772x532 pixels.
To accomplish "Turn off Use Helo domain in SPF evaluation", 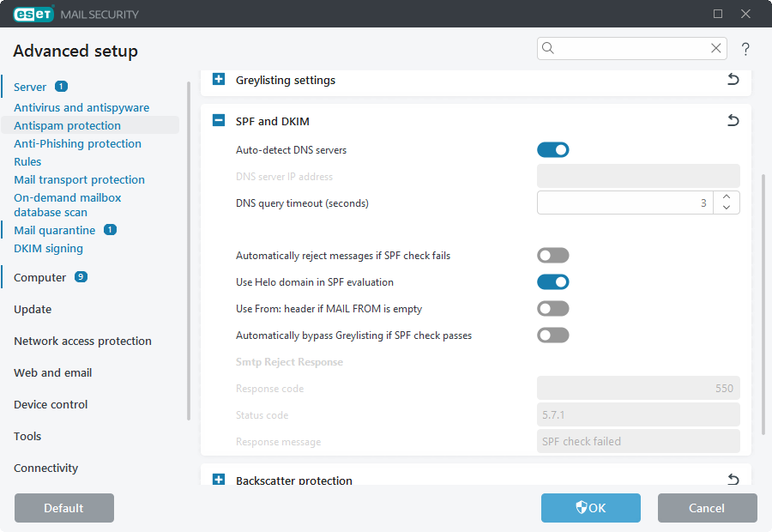I will click(x=553, y=282).
